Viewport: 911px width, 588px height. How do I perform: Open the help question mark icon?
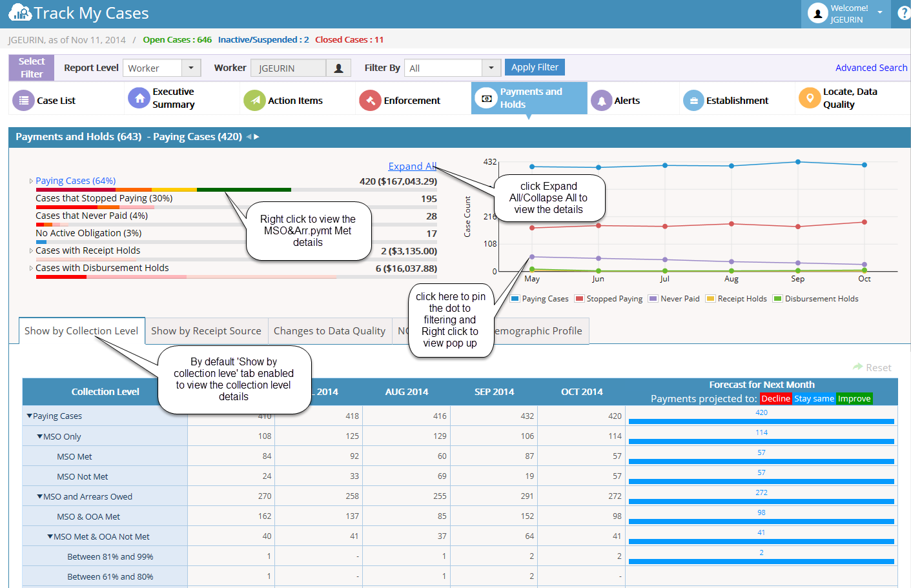tap(903, 13)
